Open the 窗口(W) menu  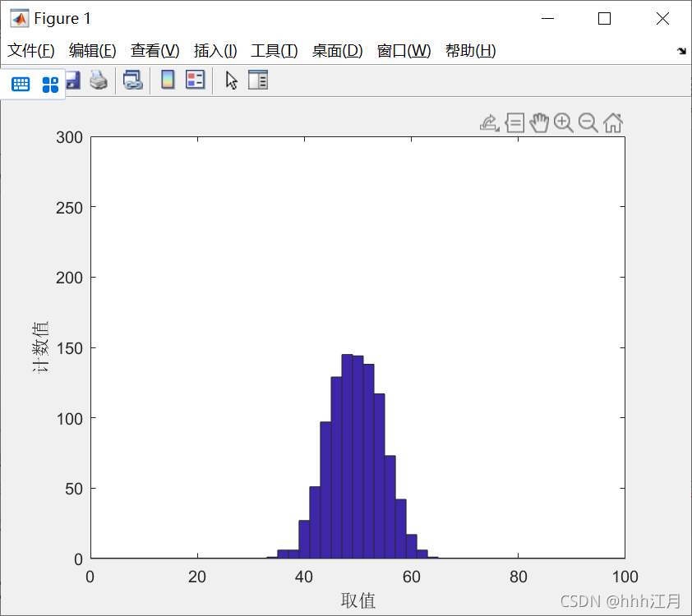tap(404, 51)
